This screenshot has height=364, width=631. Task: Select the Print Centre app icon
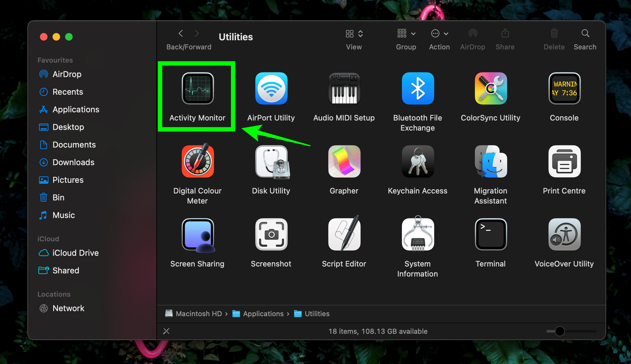[564, 161]
